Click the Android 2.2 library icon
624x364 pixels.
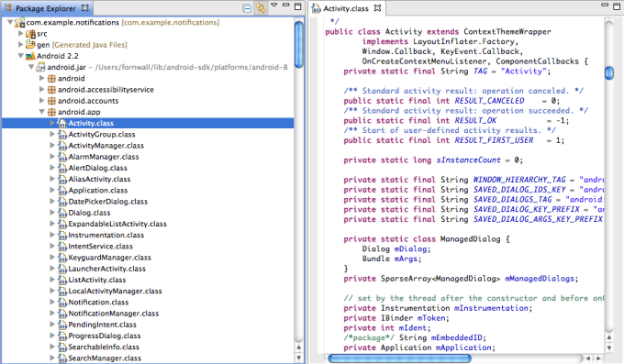coord(30,56)
